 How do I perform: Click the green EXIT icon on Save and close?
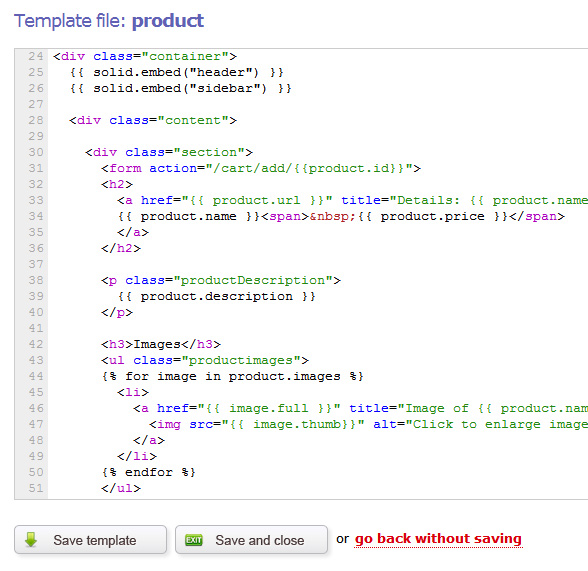[x=194, y=540]
